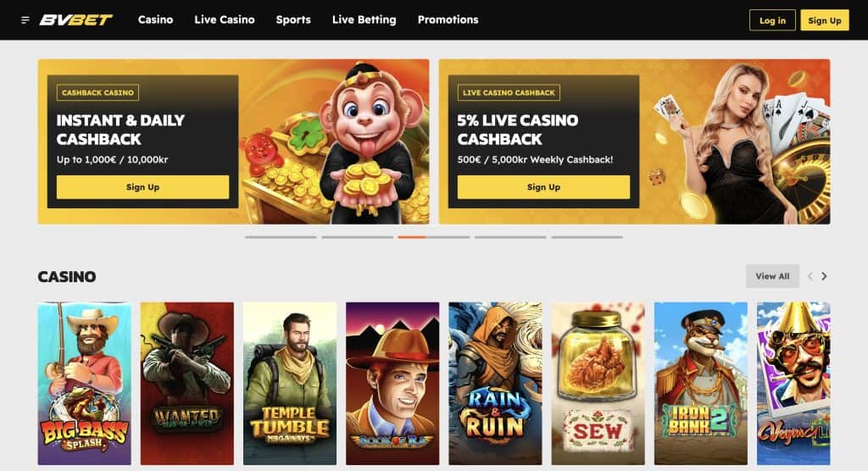Open Temple Tumble Megaways game

click(x=290, y=383)
